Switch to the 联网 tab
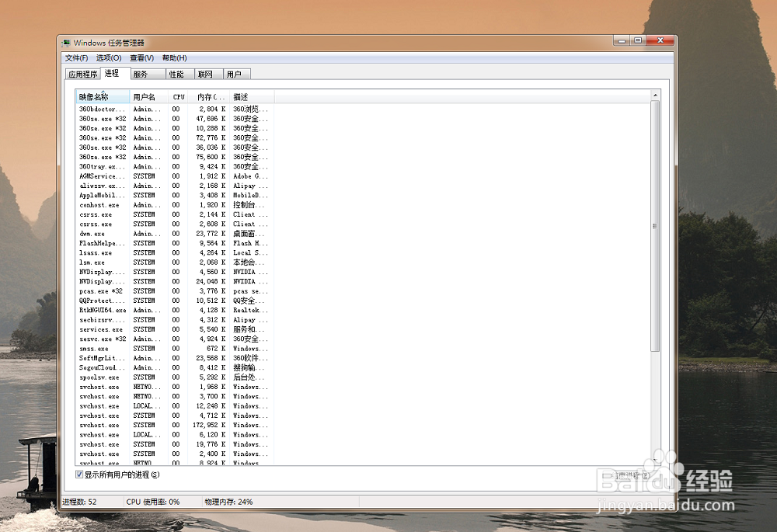The height and width of the screenshot is (532, 777). click(x=208, y=75)
